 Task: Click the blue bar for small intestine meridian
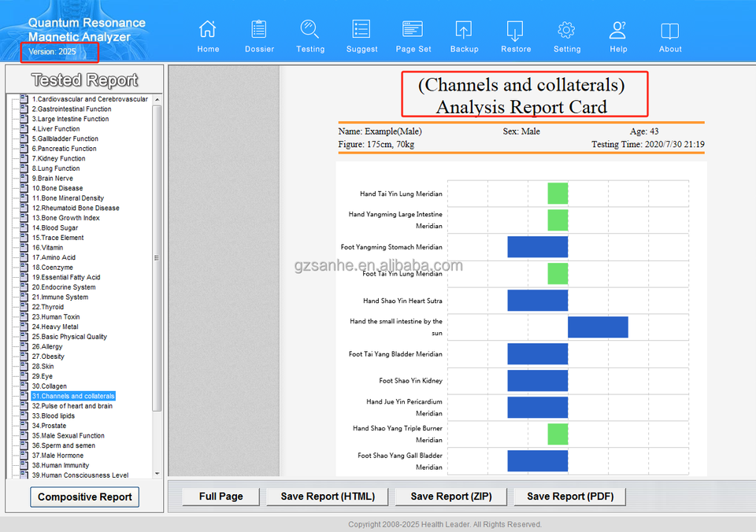click(598, 327)
